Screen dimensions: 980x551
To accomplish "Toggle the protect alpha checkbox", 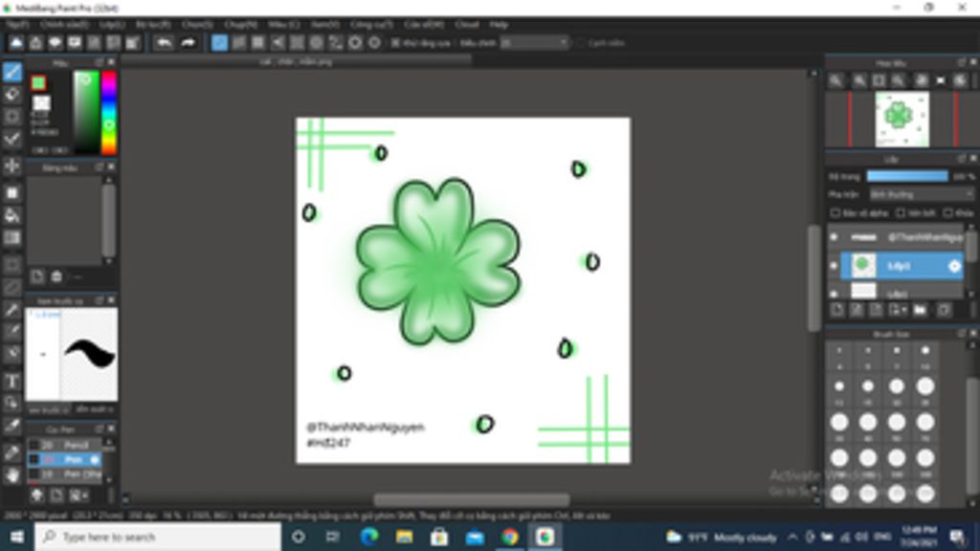I will pyautogui.click(x=835, y=213).
